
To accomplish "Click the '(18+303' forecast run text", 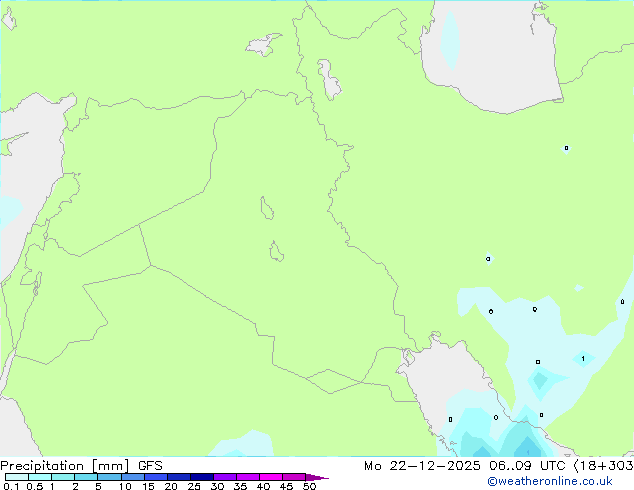I will pos(603,466).
